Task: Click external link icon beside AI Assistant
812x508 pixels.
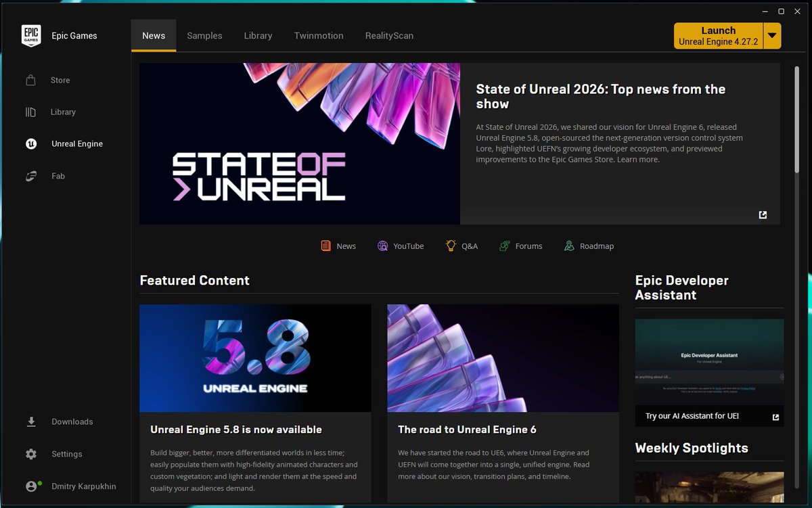Action: [775, 417]
